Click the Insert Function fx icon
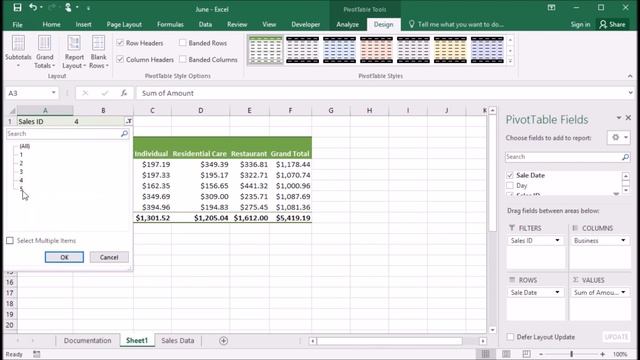 (x=124, y=93)
